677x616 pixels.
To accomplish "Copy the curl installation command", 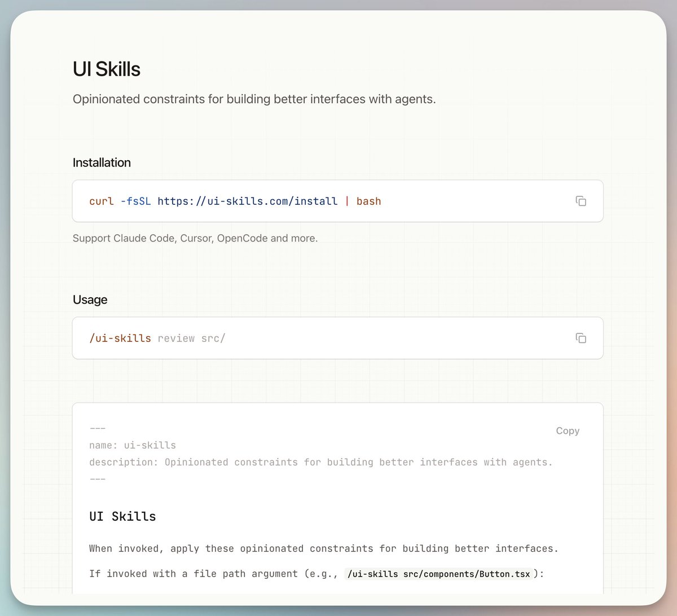I will point(581,201).
